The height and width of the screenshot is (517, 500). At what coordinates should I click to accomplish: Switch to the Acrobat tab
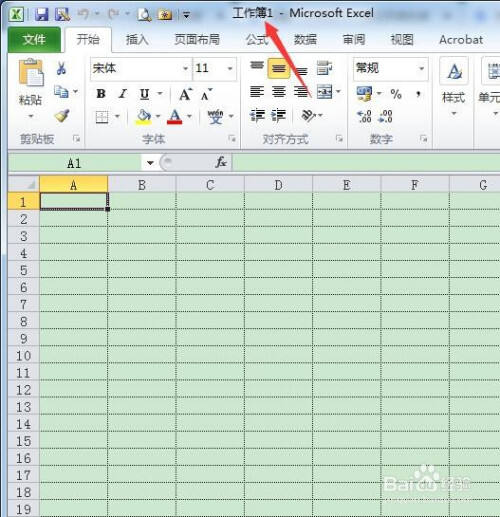point(461,40)
